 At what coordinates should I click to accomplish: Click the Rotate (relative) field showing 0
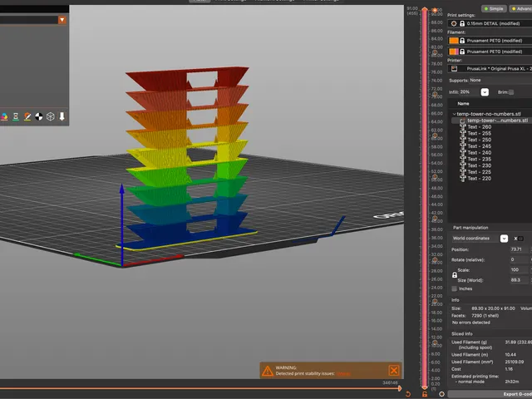[520, 259]
